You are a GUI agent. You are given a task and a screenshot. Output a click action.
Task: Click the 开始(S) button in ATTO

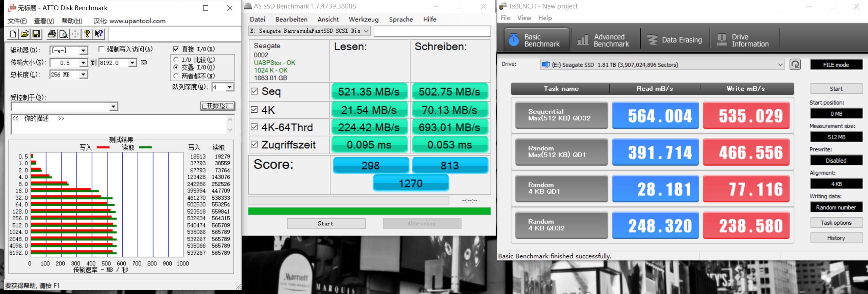coord(217,106)
